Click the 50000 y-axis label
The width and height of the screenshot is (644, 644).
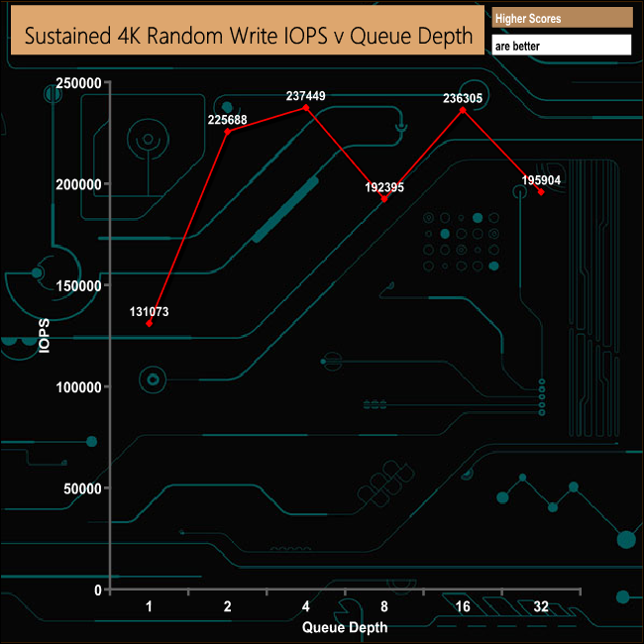(82, 488)
